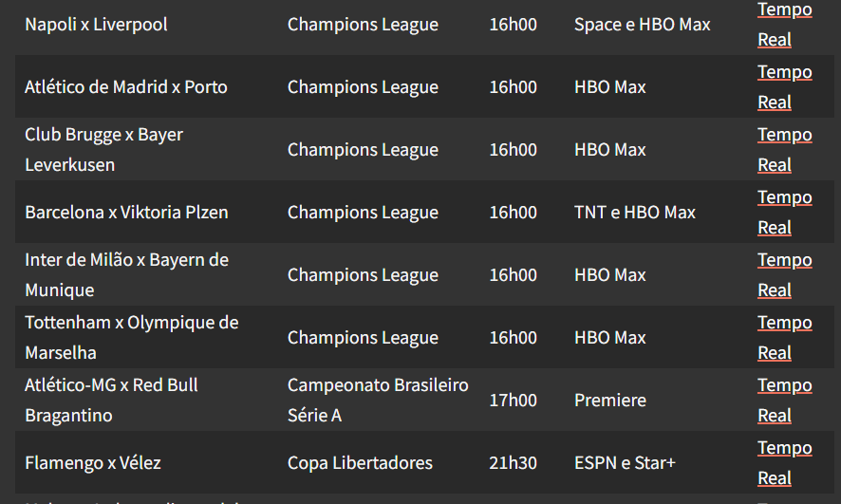This screenshot has height=504, width=841.
Task: Click the 17h00 kickoff time
Action: pyautogui.click(x=513, y=401)
